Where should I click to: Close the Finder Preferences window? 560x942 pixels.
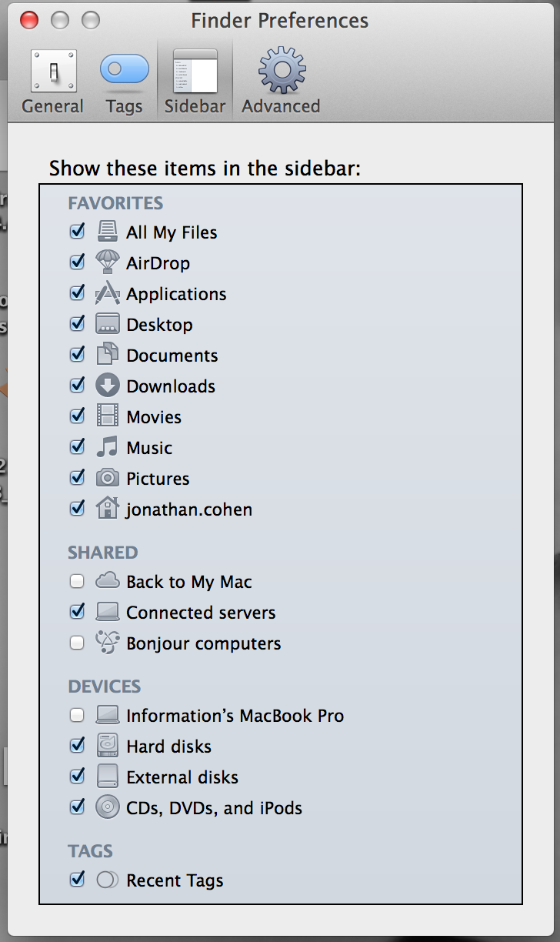point(29,20)
